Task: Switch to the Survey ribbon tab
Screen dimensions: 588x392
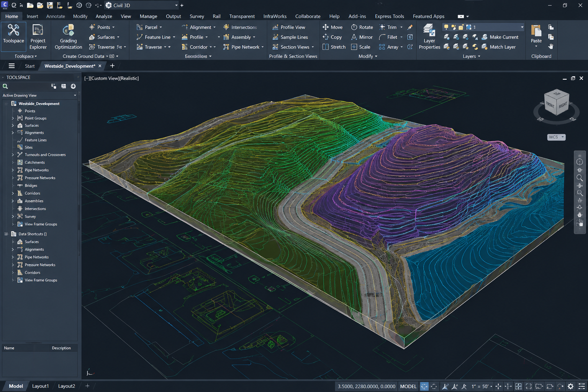Action: pyautogui.click(x=197, y=16)
